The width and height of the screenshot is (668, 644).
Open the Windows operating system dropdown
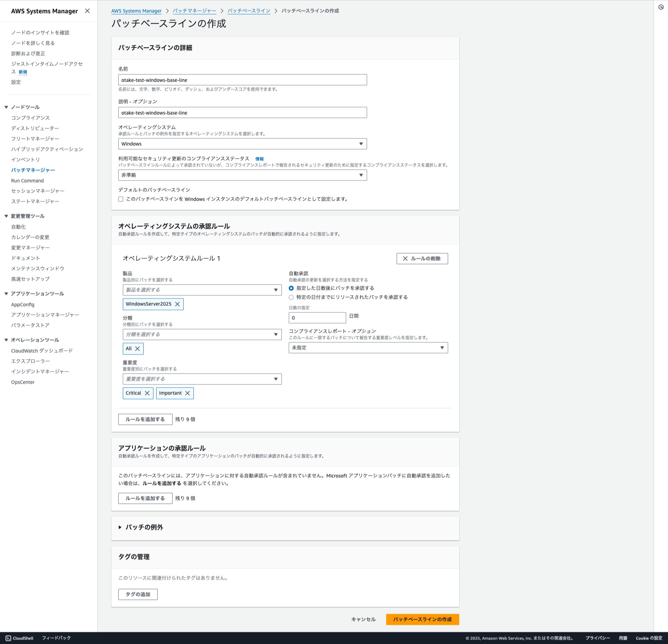pos(242,144)
